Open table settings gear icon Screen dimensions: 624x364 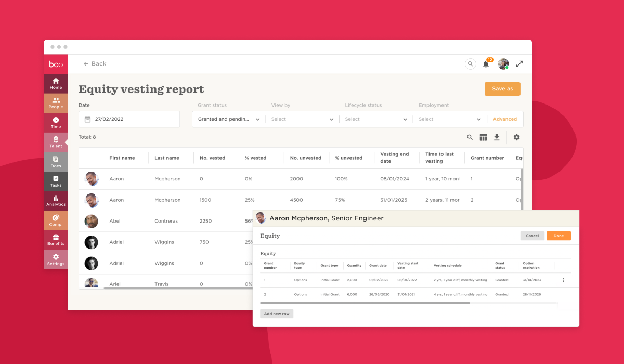(516, 137)
